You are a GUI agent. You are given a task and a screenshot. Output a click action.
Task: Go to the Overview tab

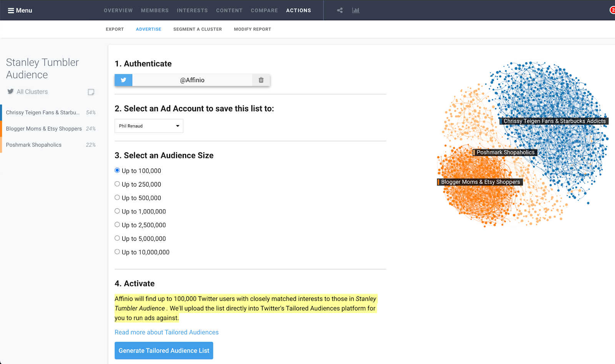[118, 10]
